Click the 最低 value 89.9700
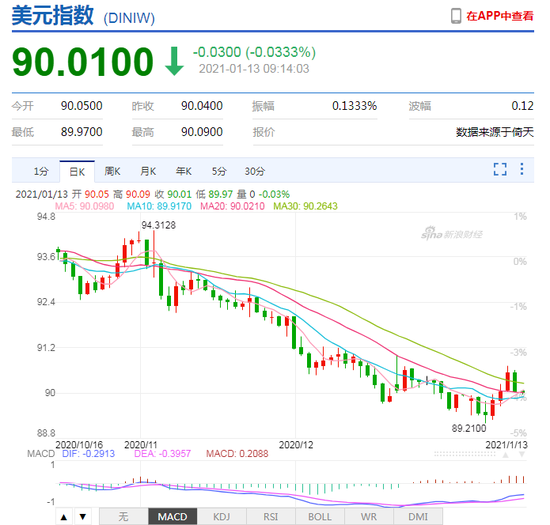 (x=81, y=132)
